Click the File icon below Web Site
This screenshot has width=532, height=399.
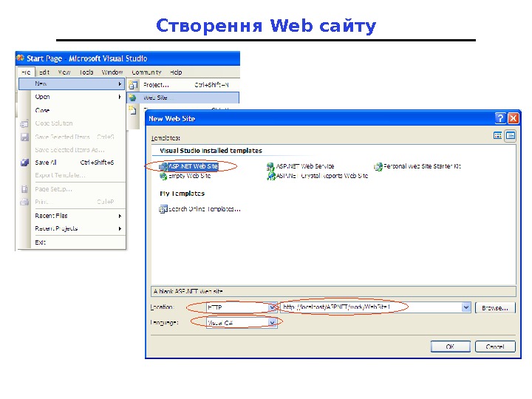point(132,110)
